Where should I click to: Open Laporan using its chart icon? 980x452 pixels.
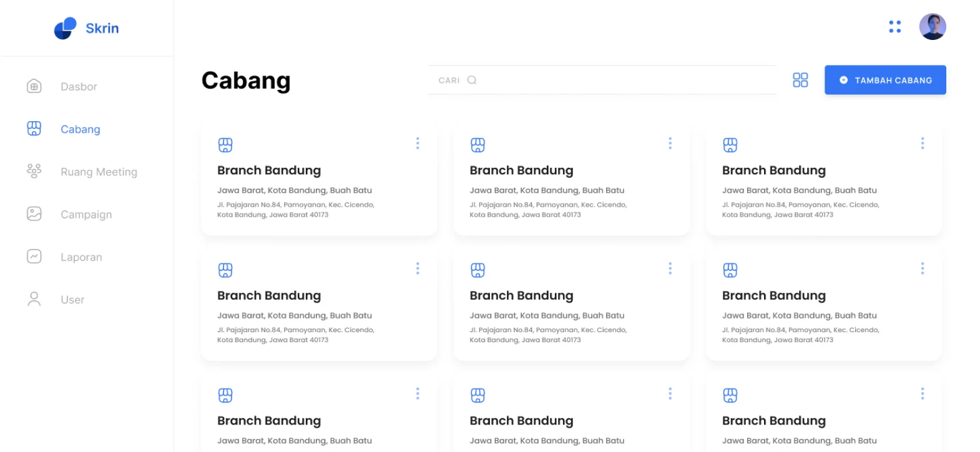(34, 257)
